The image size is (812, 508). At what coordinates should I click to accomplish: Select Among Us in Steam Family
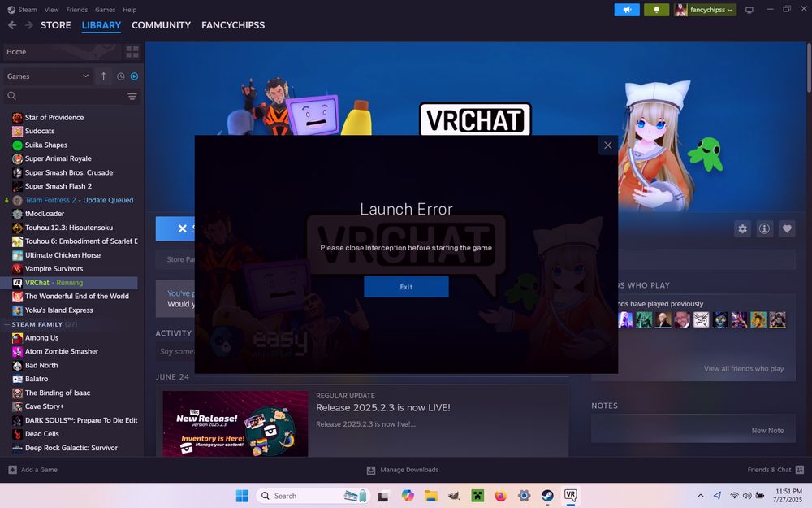click(x=41, y=337)
